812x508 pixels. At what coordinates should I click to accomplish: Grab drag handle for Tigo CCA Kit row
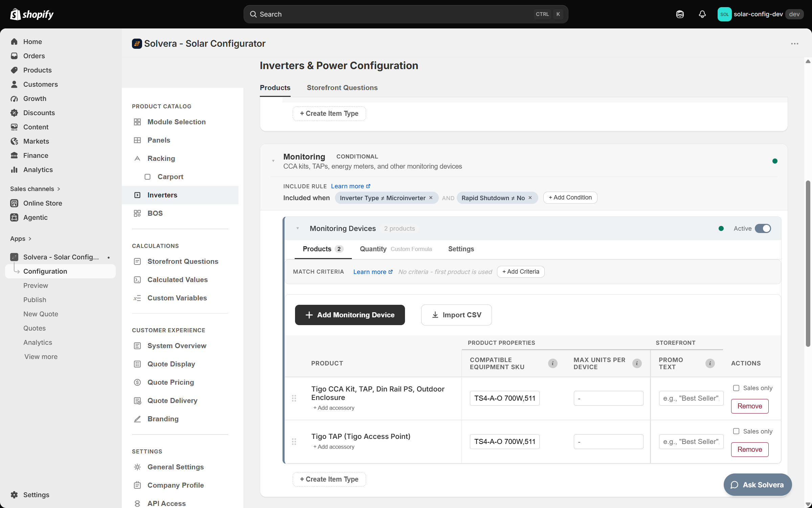(x=294, y=398)
